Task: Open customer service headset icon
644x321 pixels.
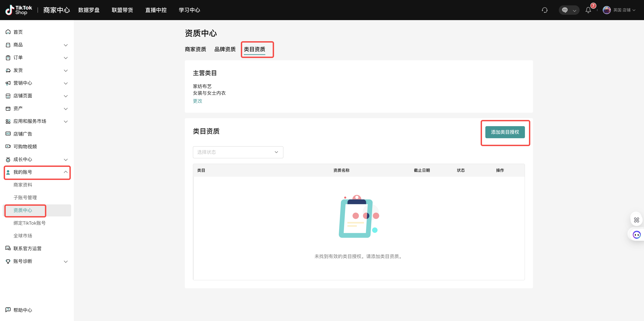Action: [x=545, y=10]
